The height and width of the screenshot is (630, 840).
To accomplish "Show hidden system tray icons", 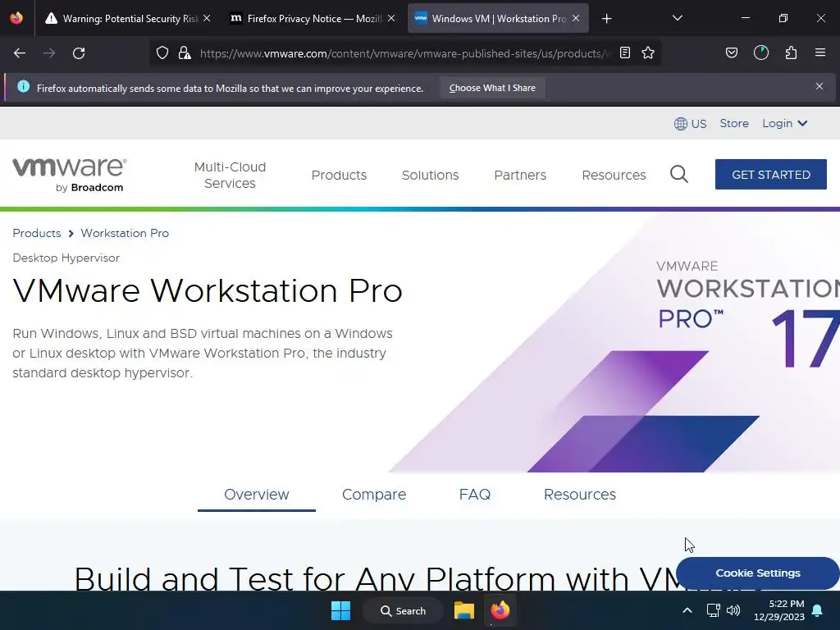I will [687, 610].
